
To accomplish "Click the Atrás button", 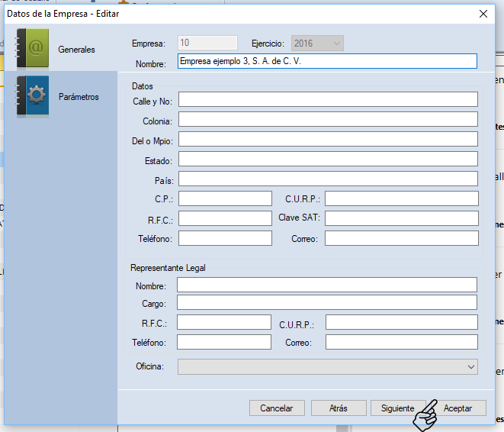I will point(339,408).
